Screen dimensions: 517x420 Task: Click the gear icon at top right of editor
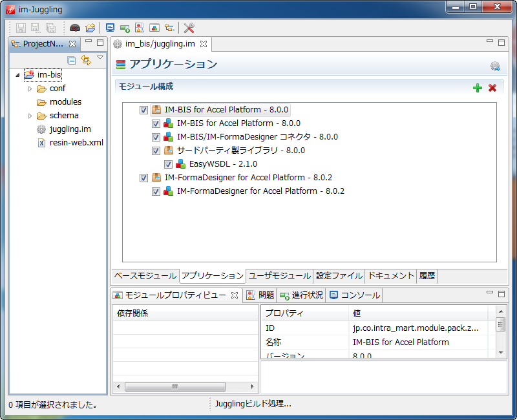(495, 67)
